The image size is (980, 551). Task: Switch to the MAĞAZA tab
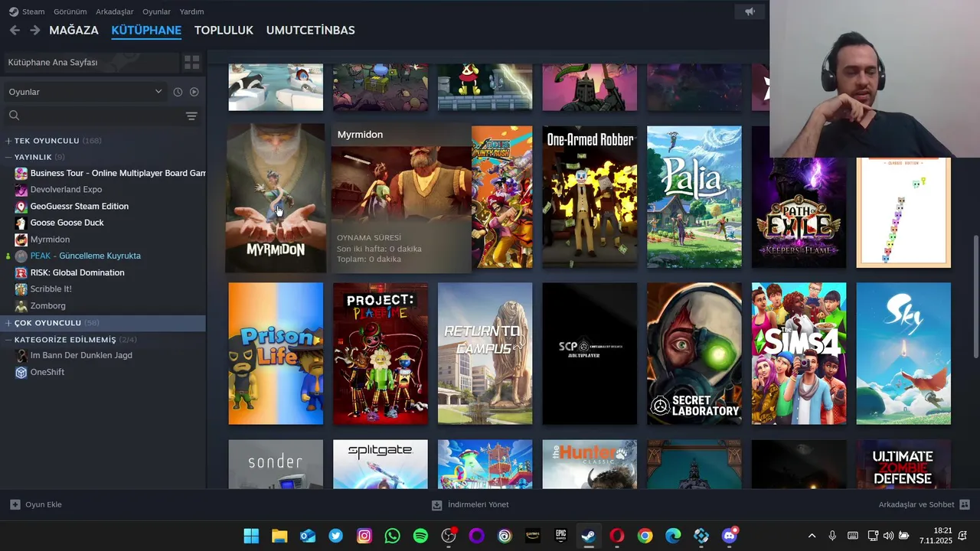[74, 31]
